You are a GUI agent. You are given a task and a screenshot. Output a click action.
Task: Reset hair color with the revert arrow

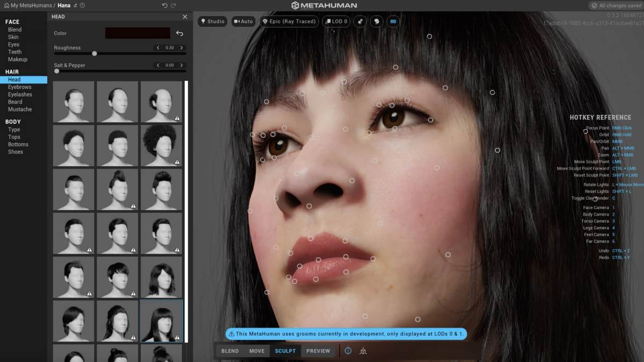click(180, 33)
